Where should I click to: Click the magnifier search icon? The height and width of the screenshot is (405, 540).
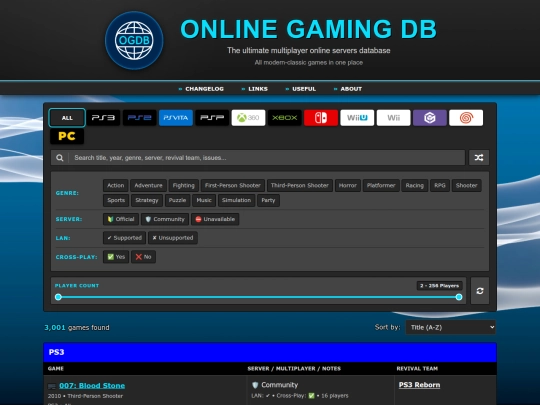60,158
